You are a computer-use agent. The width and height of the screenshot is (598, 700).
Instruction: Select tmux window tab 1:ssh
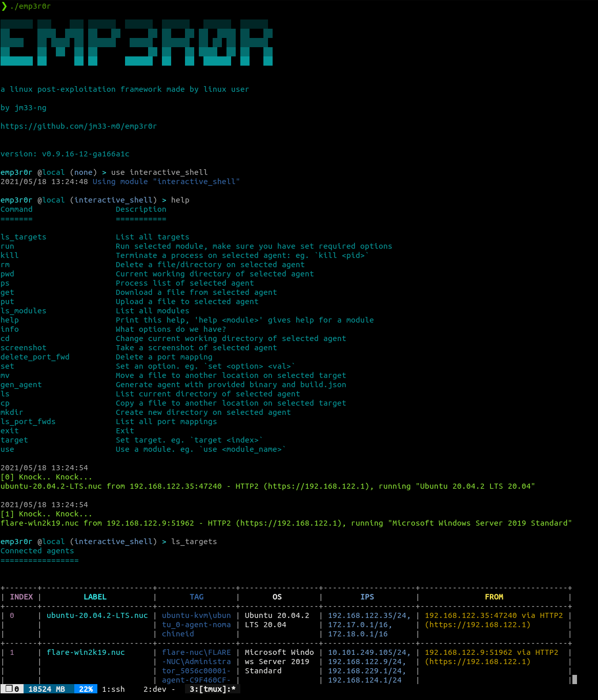113,689
